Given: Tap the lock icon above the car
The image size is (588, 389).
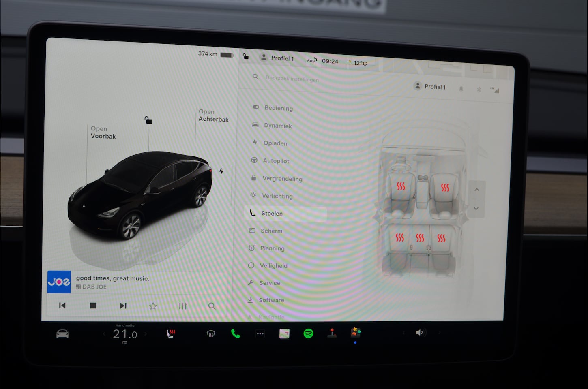Looking at the screenshot, I should [148, 120].
